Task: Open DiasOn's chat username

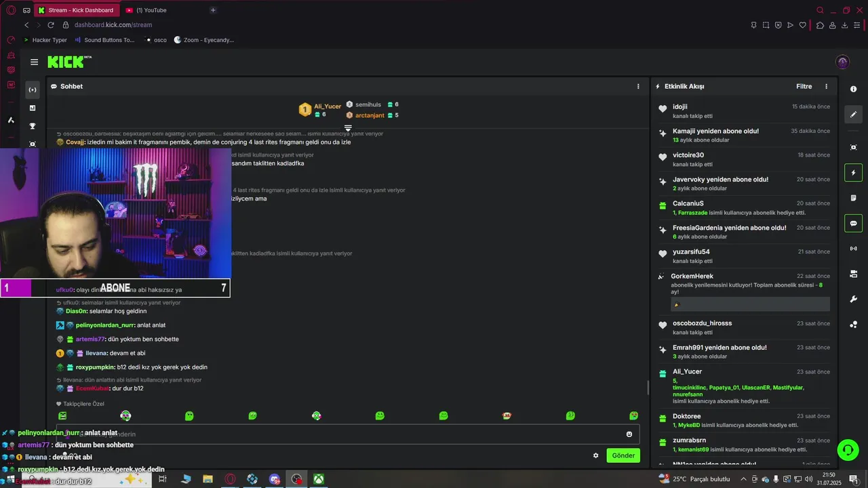Action: tap(76, 311)
